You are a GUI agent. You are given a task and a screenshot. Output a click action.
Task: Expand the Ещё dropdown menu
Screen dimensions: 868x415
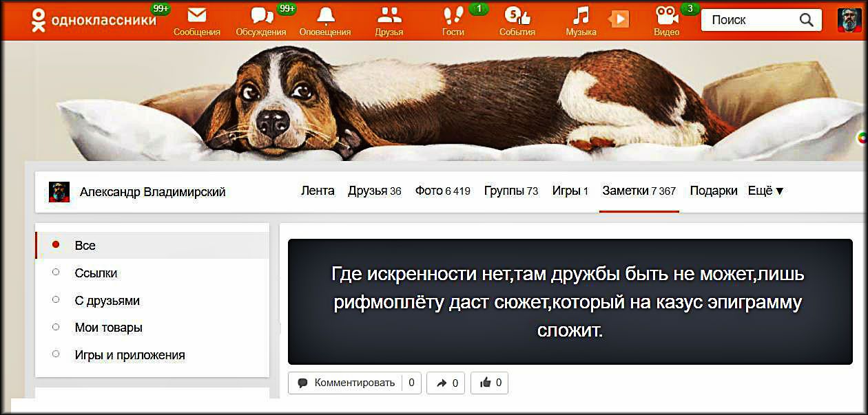coord(765,191)
